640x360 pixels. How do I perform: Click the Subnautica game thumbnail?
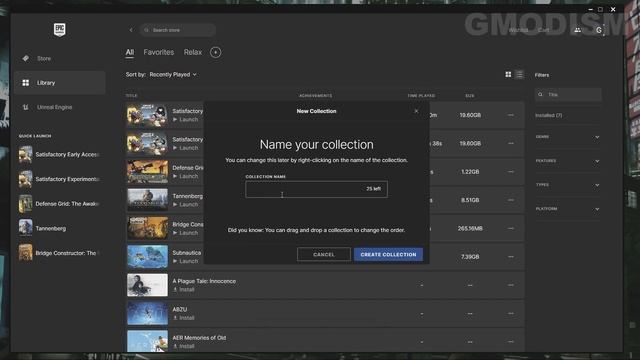(147, 257)
